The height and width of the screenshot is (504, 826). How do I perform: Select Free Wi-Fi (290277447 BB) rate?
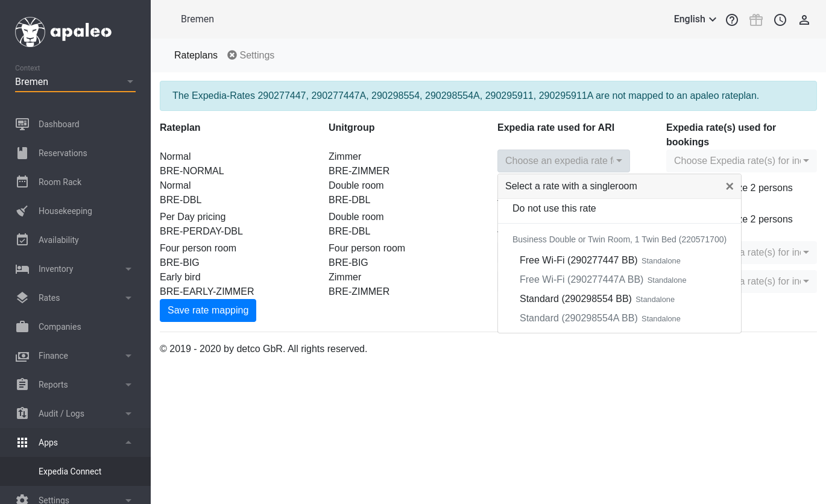pyautogui.click(x=578, y=260)
